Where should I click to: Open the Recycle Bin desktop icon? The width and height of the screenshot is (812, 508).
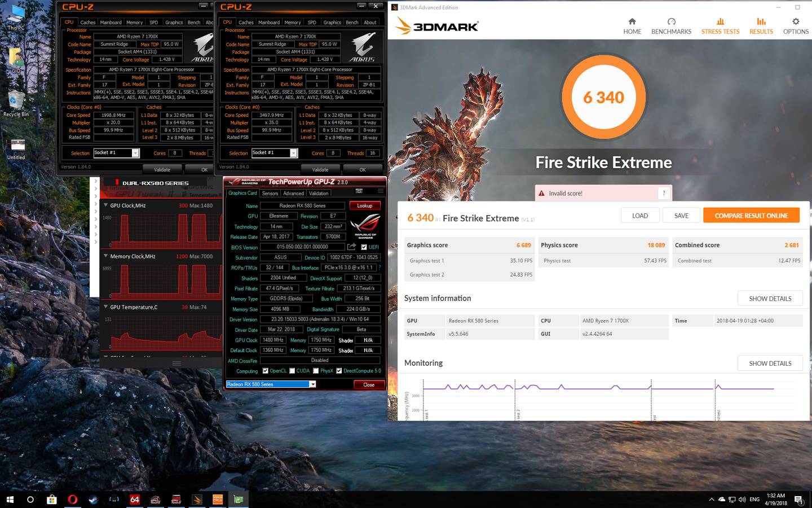[16, 103]
